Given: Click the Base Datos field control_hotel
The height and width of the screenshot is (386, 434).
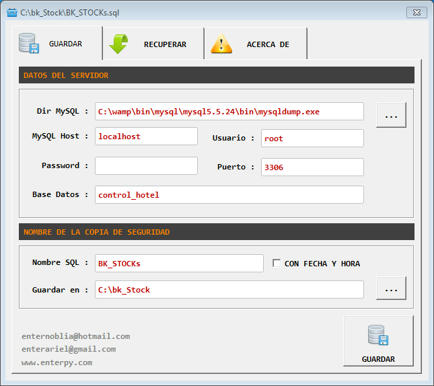Looking at the screenshot, I should click(x=229, y=195).
